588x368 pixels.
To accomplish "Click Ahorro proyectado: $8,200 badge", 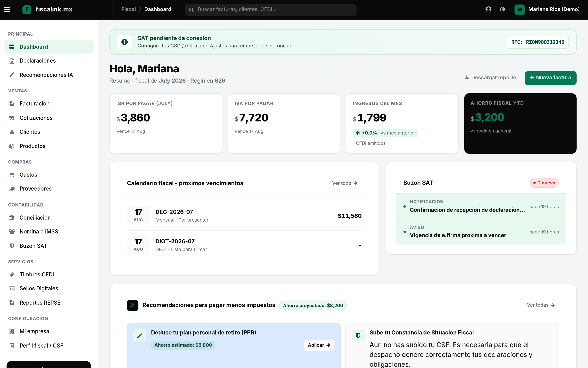I will (x=313, y=305).
